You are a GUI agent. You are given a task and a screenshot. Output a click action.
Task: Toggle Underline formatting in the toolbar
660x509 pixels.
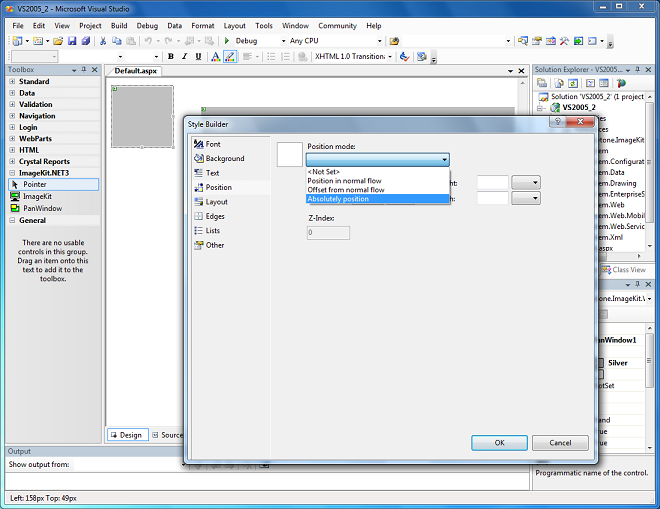click(198, 56)
